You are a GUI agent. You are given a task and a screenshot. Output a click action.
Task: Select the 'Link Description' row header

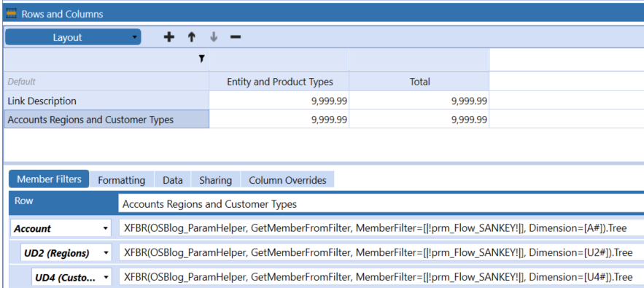[x=106, y=101]
